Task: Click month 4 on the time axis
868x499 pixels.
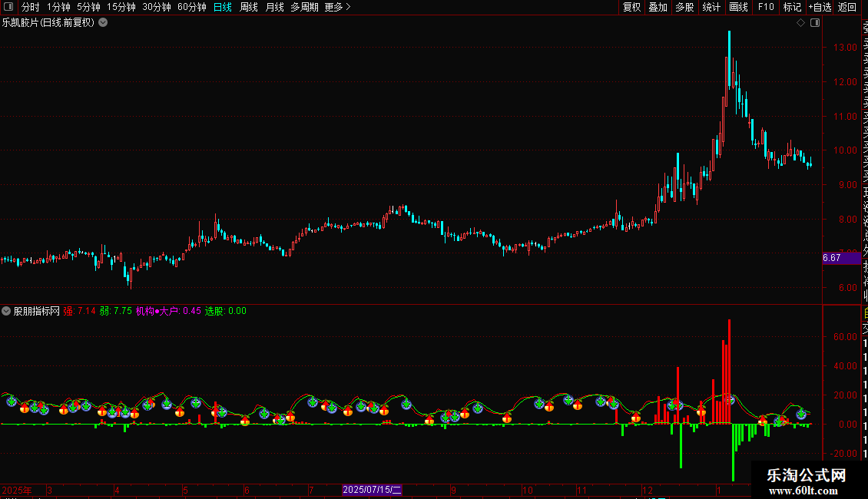Action: coord(117,490)
